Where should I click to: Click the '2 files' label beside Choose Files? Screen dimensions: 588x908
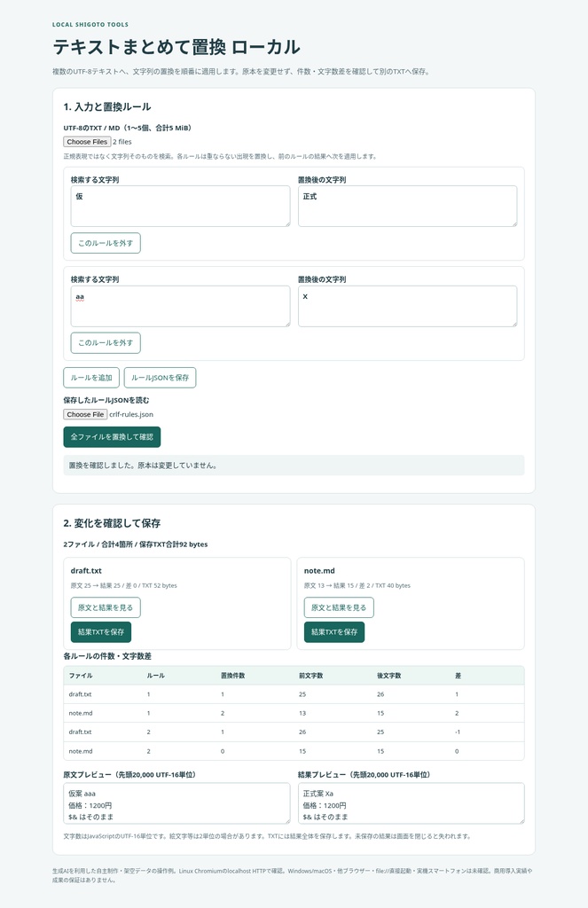pyautogui.click(x=122, y=142)
